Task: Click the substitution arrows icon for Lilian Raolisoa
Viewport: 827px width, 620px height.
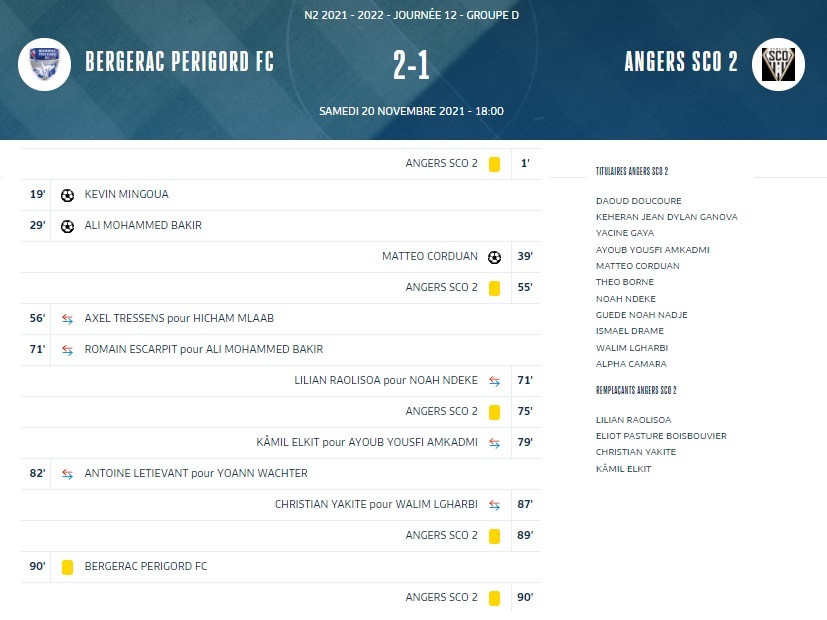Action: coord(494,381)
